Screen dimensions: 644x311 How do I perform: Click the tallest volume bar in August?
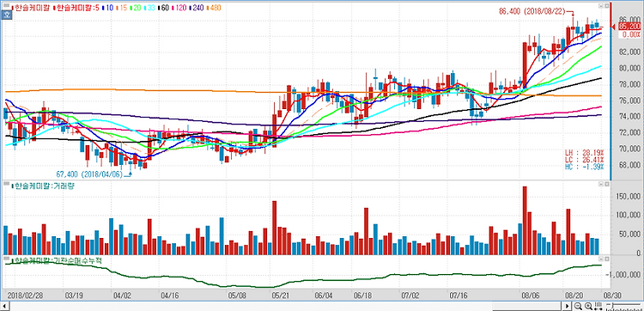525,221
